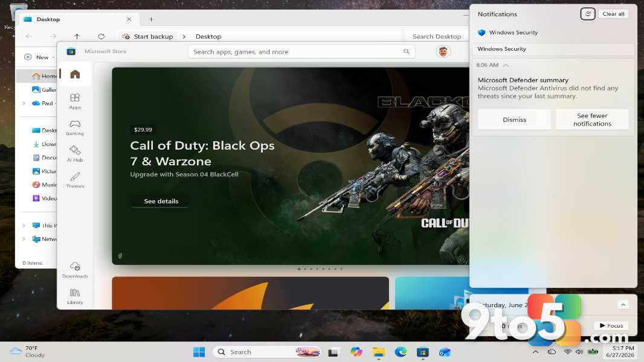Open Microsoft Store taskbar icon
Viewport: 644px width, 362px height.
click(423, 352)
